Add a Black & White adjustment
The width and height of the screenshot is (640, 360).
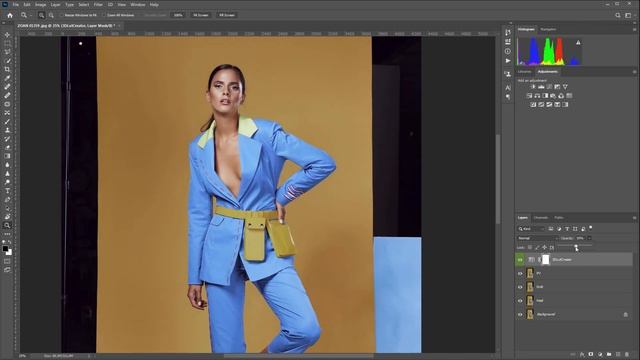tap(545, 96)
